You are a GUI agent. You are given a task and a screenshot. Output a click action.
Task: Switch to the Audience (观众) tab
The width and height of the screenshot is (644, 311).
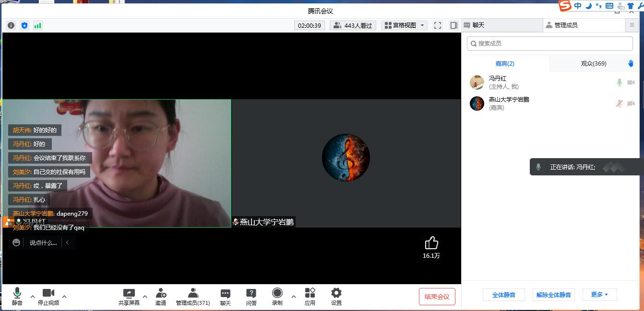click(593, 63)
